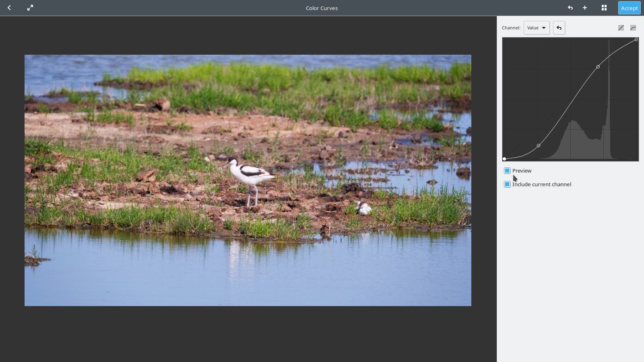Image resolution: width=644 pixels, height=362 pixels.
Task: Select the curve endpoint at bottom-left corner
Action: [x=504, y=159]
